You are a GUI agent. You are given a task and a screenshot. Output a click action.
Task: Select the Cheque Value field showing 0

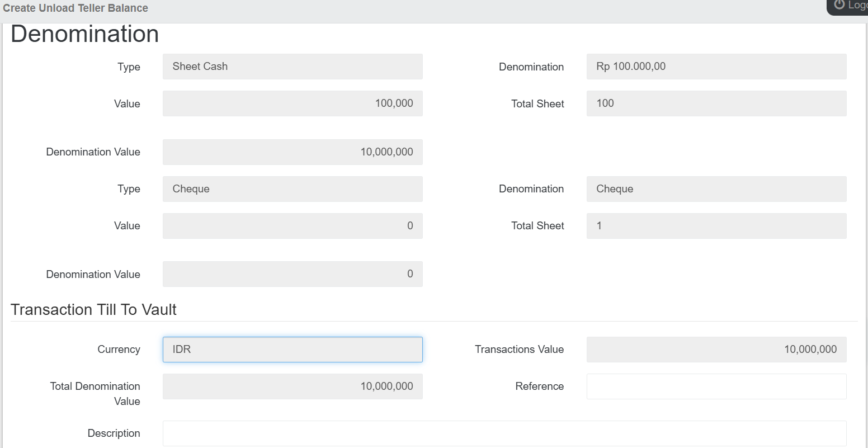point(293,226)
